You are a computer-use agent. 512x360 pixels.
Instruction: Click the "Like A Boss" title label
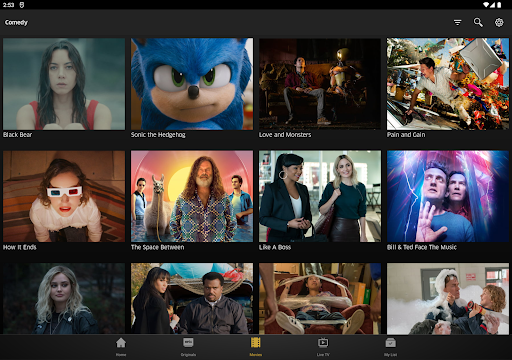pyautogui.click(x=275, y=247)
